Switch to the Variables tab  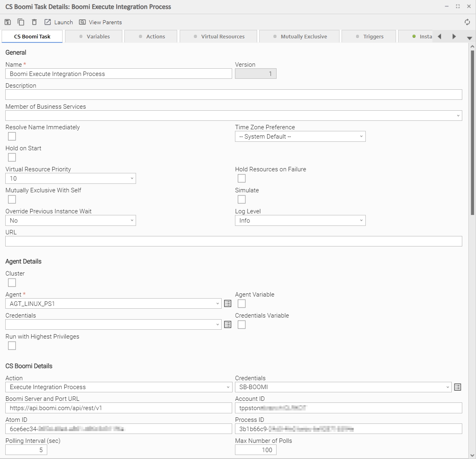[94, 36]
